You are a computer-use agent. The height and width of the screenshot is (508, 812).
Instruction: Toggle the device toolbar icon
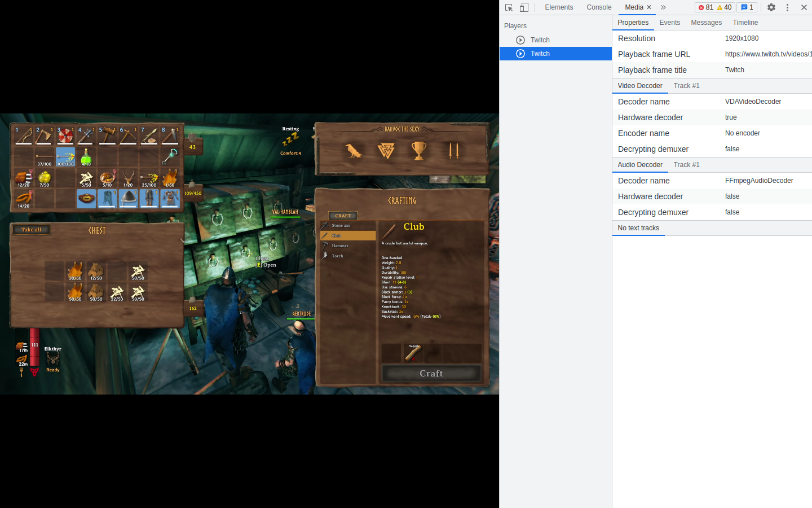[524, 7]
